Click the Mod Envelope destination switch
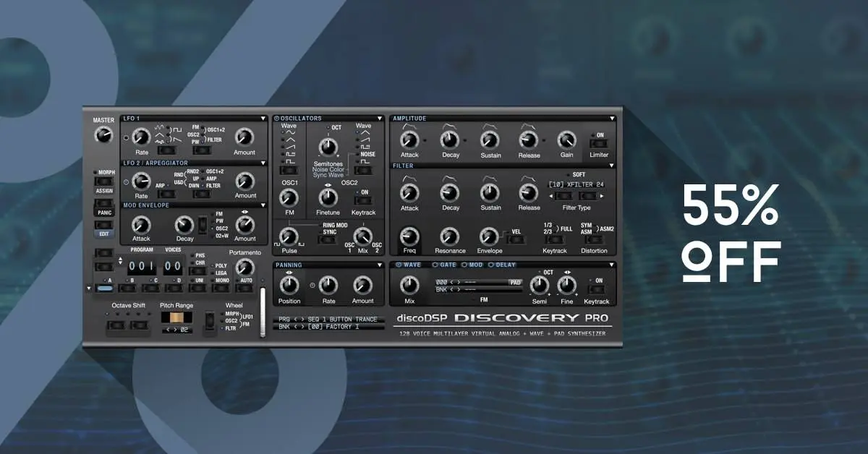 coord(203,225)
